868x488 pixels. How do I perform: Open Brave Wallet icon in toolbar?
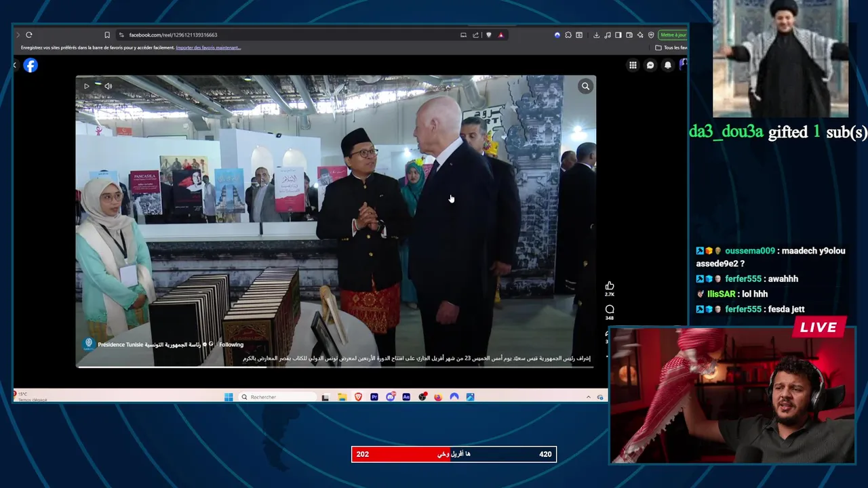[x=629, y=35]
